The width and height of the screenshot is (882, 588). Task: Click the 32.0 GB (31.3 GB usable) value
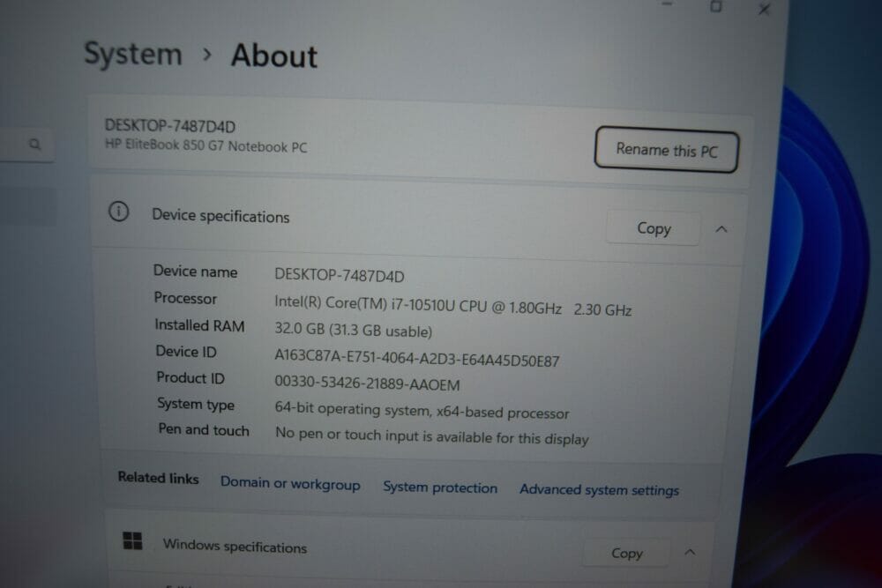click(x=354, y=330)
